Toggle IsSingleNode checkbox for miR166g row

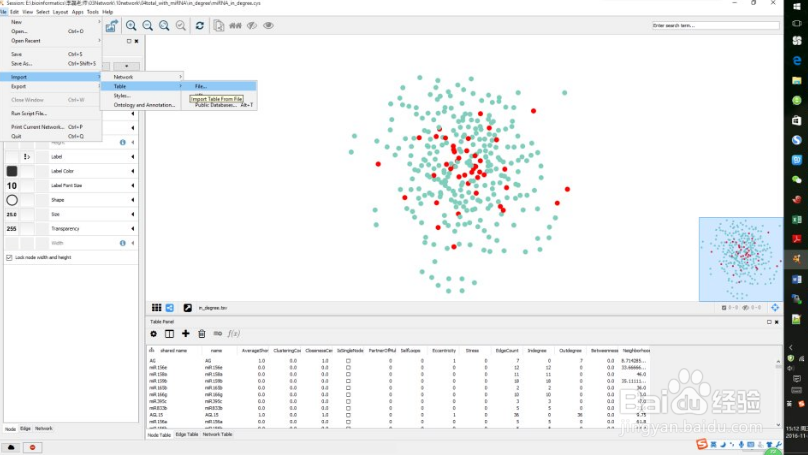click(x=348, y=394)
